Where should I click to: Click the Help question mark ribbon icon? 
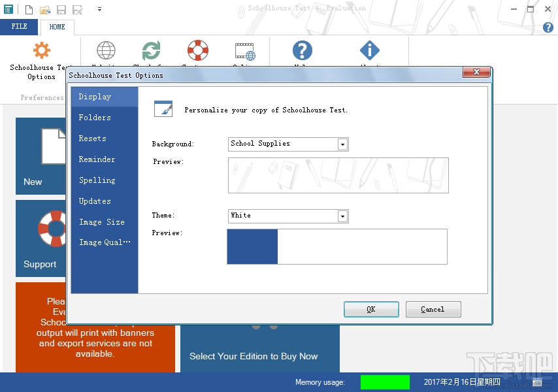(x=303, y=50)
